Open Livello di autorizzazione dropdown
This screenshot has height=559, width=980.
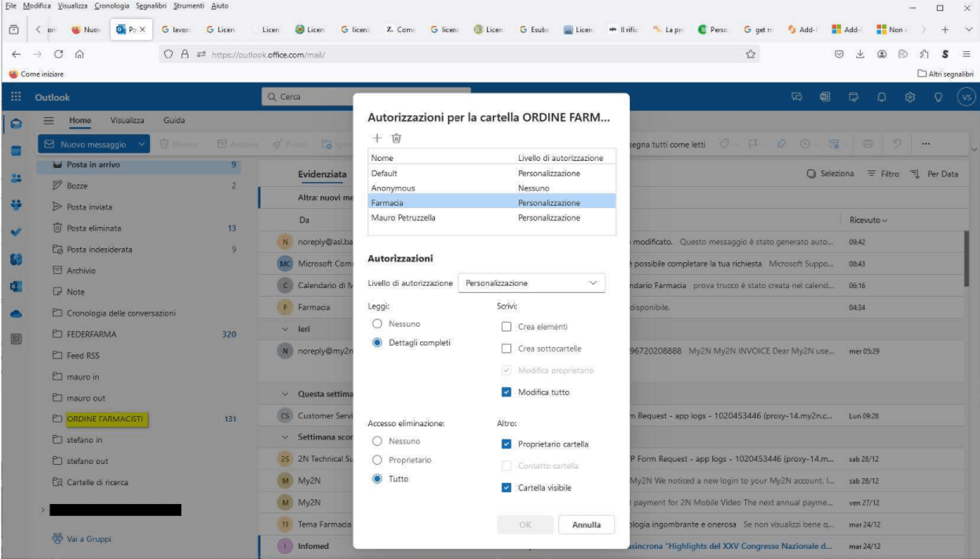[x=532, y=283]
